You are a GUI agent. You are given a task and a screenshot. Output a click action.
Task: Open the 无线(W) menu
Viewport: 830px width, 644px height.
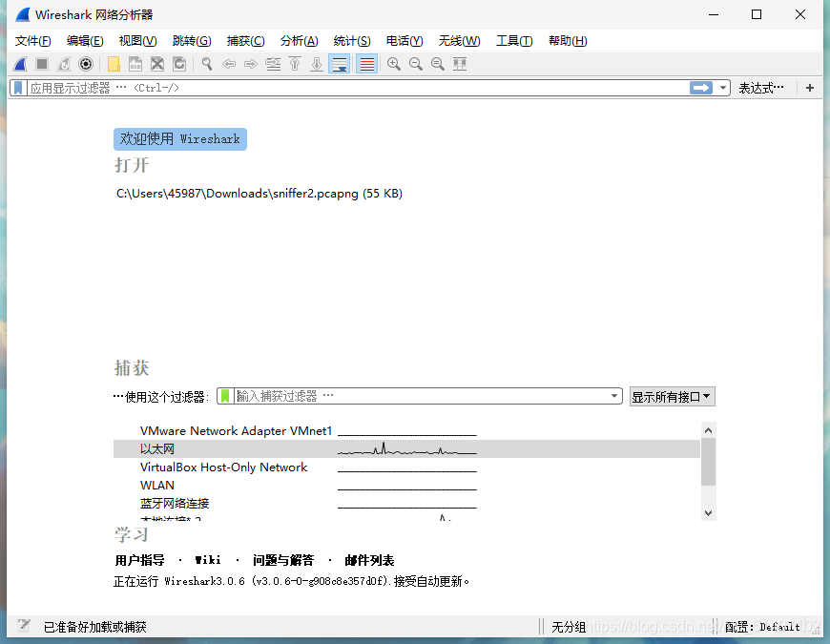click(459, 41)
